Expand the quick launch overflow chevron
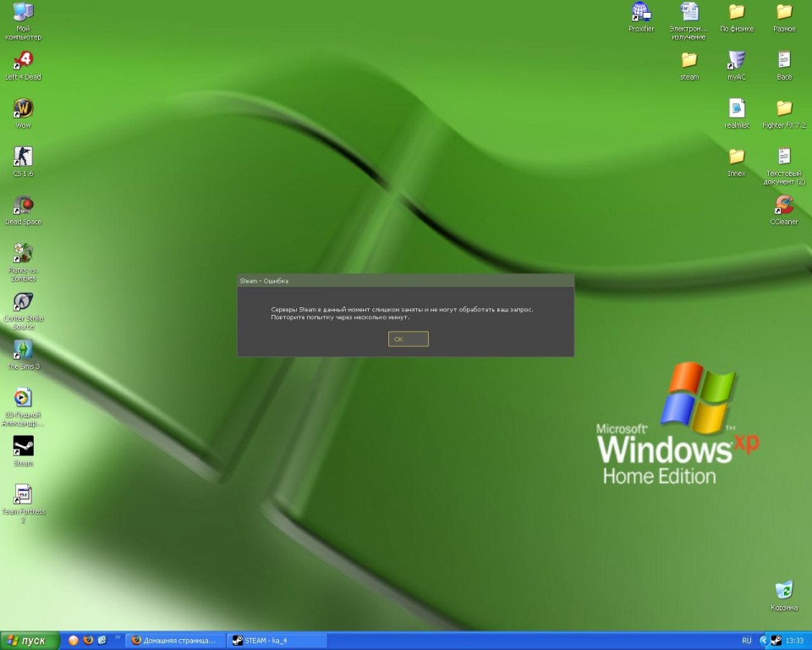 (118, 637)
